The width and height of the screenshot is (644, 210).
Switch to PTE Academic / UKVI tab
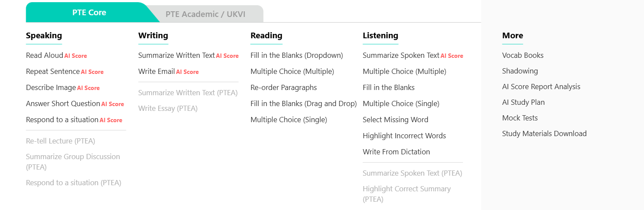[205, 14]
